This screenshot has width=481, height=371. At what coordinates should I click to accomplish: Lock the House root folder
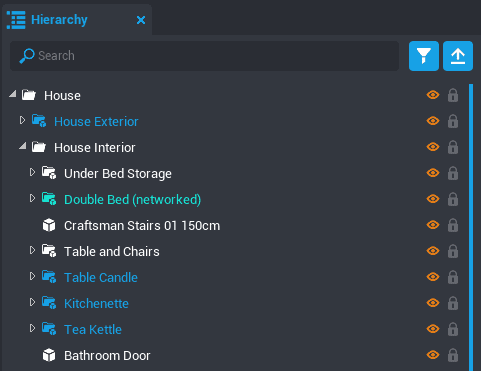(x=453, y=95)
